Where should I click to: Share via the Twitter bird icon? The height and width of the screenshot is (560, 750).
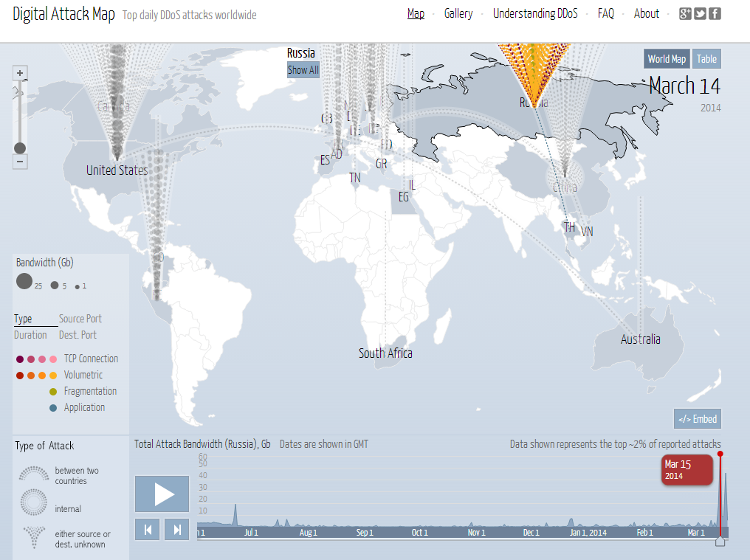(701, 14)
